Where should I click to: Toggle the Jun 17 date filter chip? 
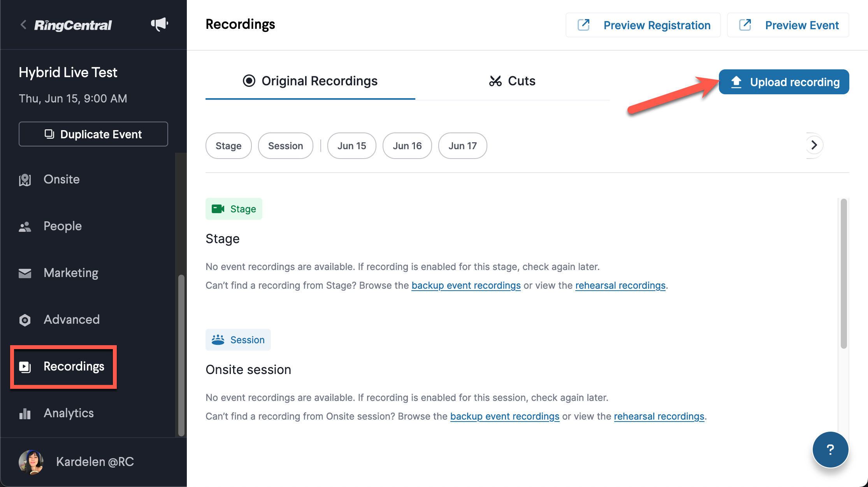pyautogui.click(x=462, y=146)
